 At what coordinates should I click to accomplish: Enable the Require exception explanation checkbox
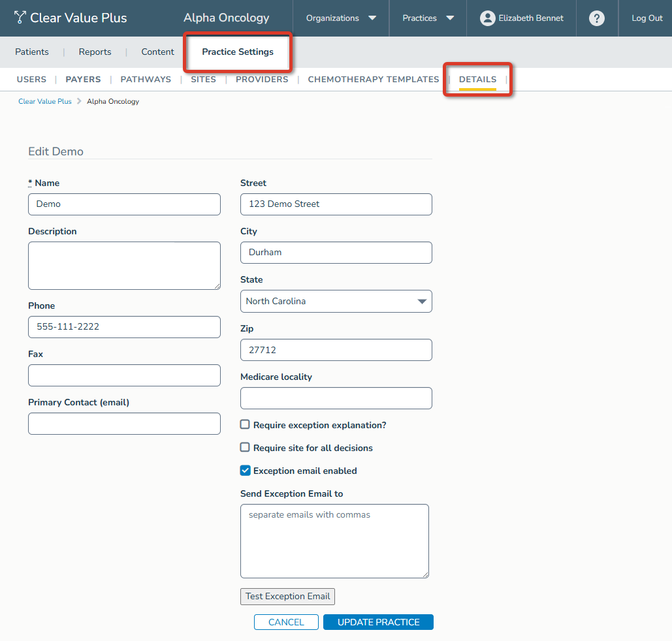coord(244,424)
